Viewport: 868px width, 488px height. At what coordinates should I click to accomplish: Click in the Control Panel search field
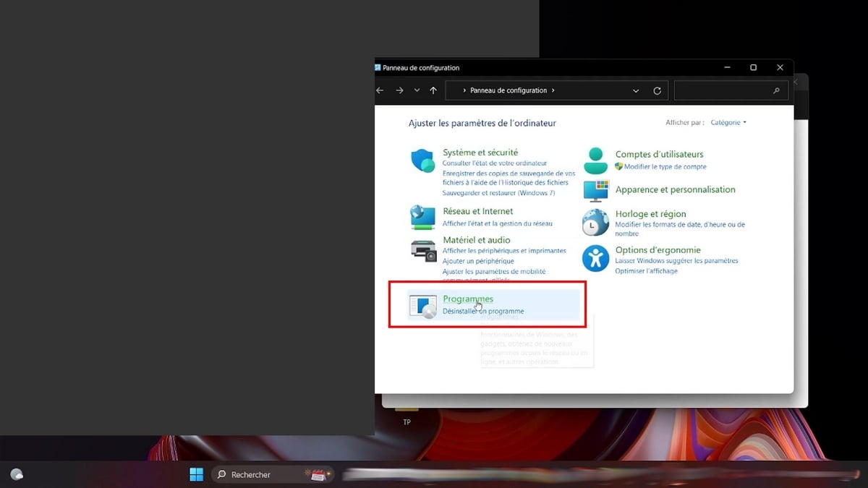tap(723, 91)
